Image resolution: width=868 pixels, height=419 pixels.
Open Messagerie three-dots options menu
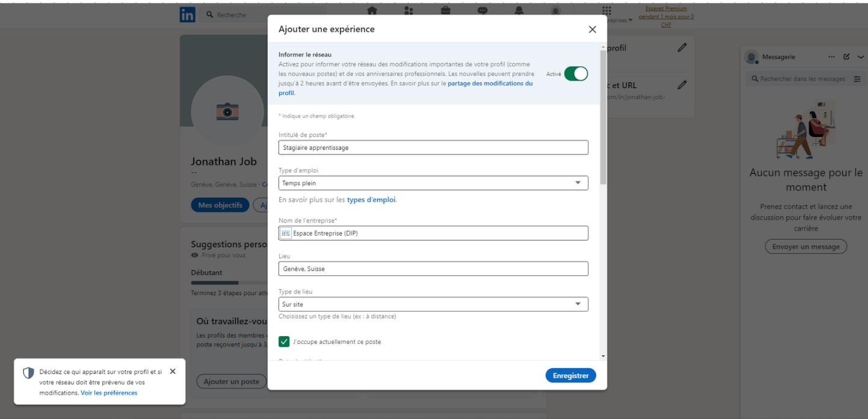(x=832, y=57)
